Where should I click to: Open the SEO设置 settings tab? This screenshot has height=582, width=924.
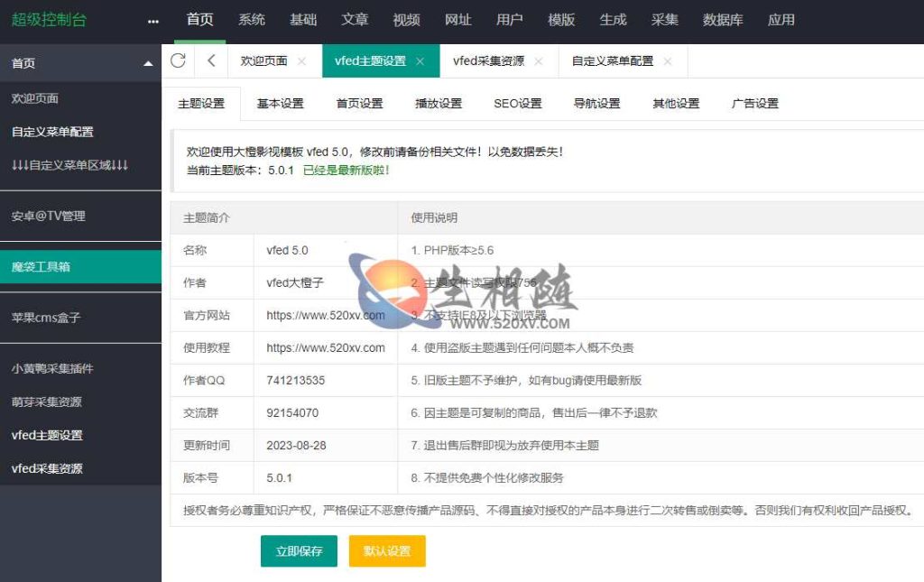pyautogui.click(x=516, y=103)
